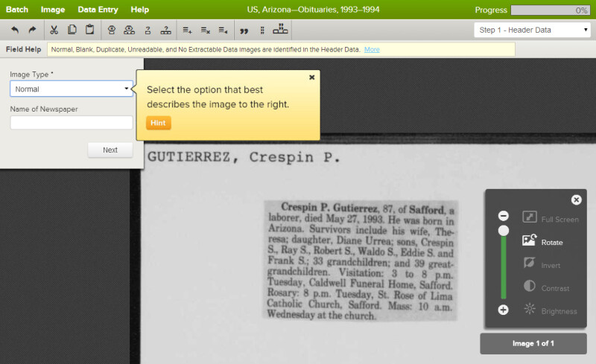Add a record with lines-plus icon
This screenshot has width=596, height=364.
[187, 30]
